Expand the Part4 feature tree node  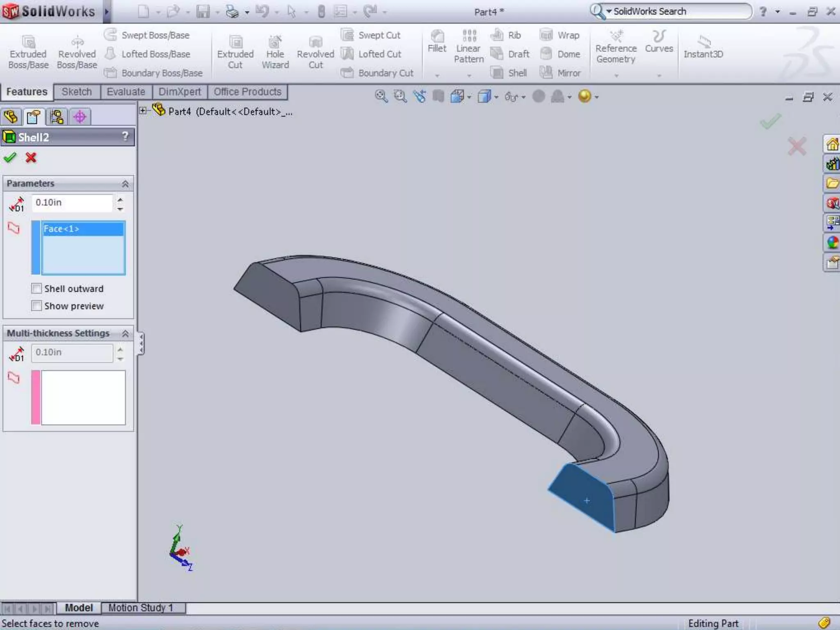click(143, 110)
